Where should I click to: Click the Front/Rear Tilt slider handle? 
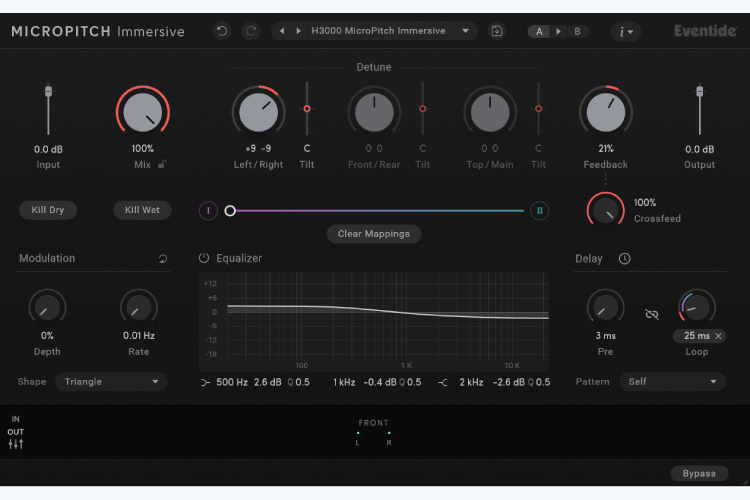pyautogui.click(x=423, y=109)
